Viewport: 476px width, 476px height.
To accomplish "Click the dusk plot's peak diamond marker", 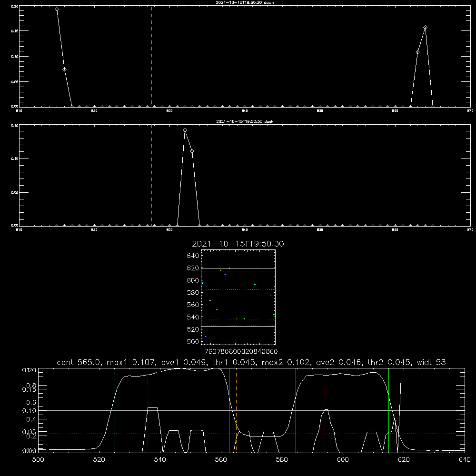I will coord(185,130).
